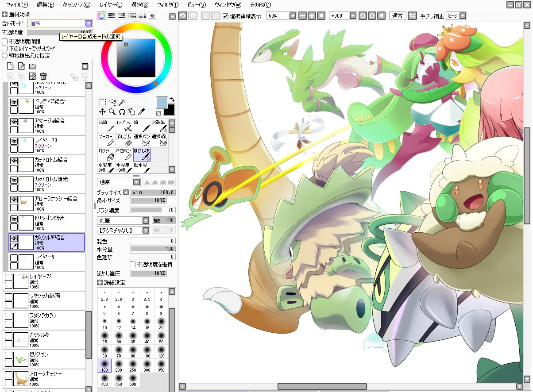Screen dimensions: 533x392
Task: Pick brush size 200 preset
Action: pos(119,366)
